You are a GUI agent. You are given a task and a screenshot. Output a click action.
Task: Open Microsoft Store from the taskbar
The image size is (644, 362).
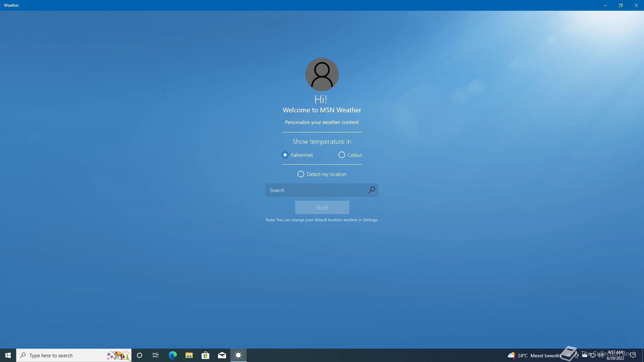(x=205, y=355)
